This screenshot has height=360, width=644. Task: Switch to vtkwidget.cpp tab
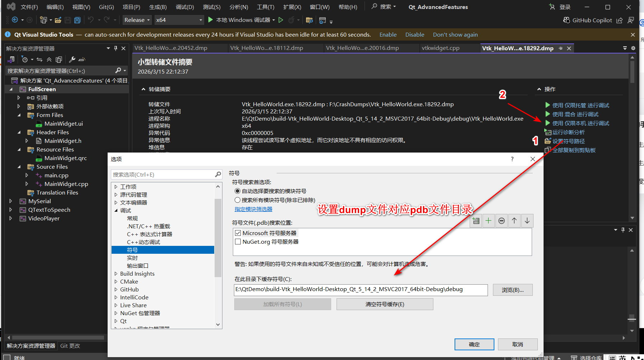(441, 48)
